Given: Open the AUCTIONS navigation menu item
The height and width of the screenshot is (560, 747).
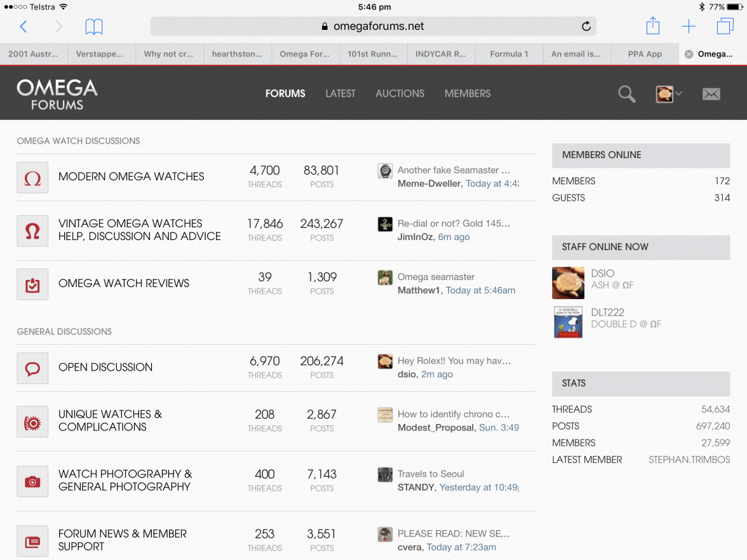Looking at the screenshot, I should point(400,93).
